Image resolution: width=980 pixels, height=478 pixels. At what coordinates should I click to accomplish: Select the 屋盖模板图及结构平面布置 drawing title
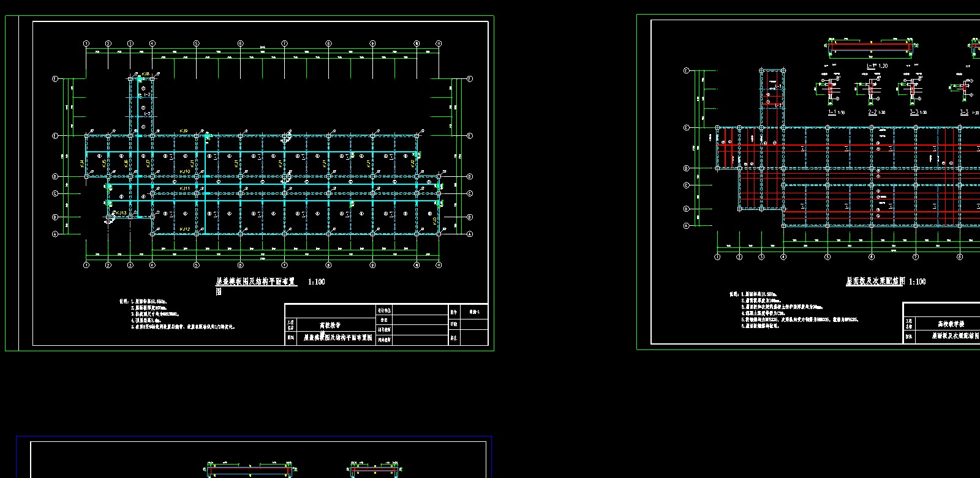[x=255, y=282]
